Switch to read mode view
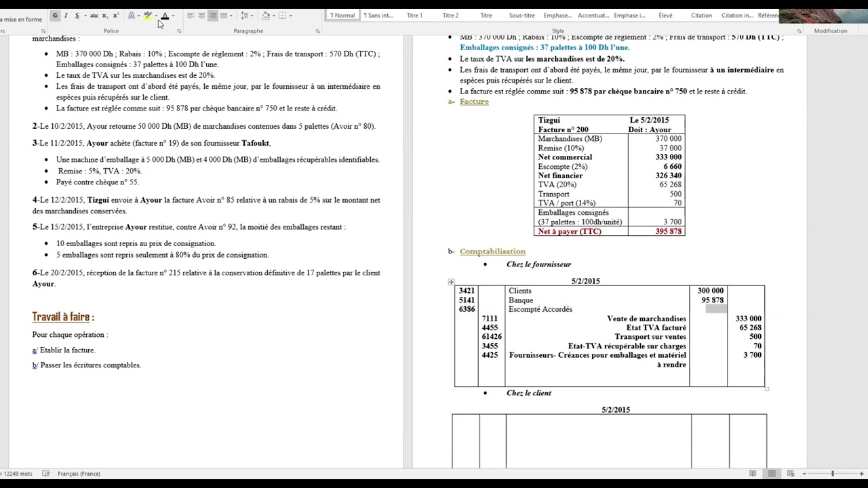868x488 pixels. click(x=753, y=473)
